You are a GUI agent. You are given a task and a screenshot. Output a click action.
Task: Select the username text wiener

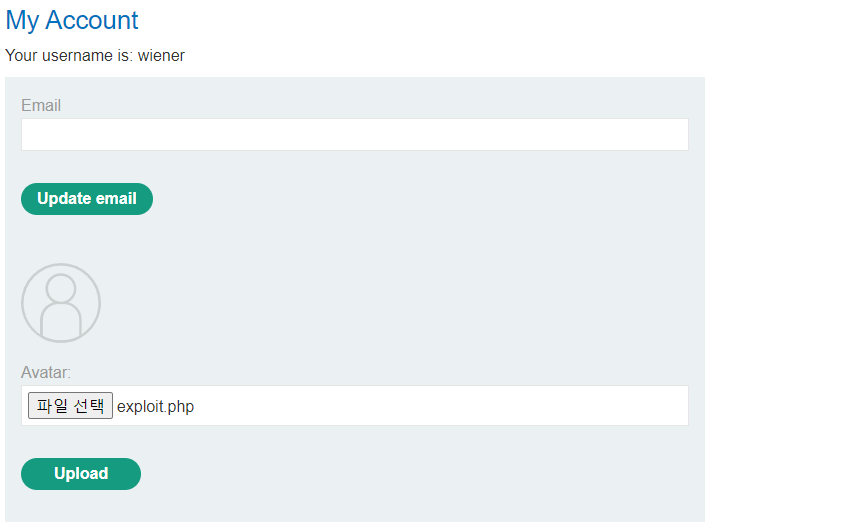161,55
